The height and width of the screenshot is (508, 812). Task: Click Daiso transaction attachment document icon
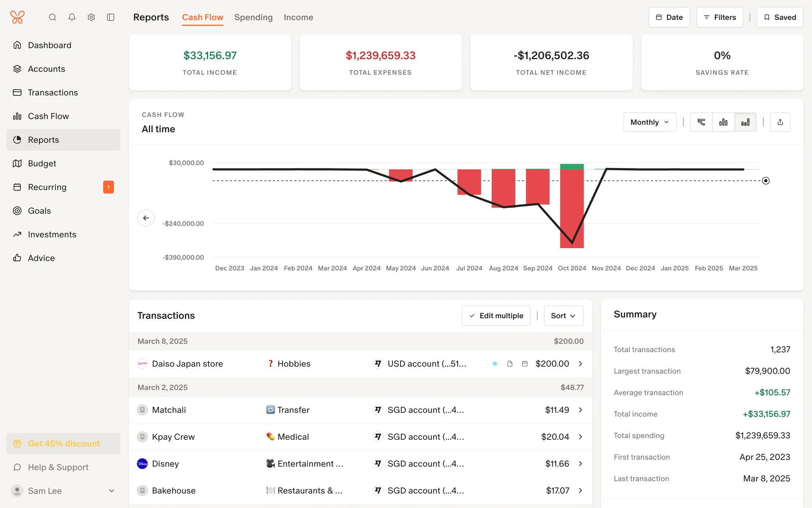(x=510, y=364)
